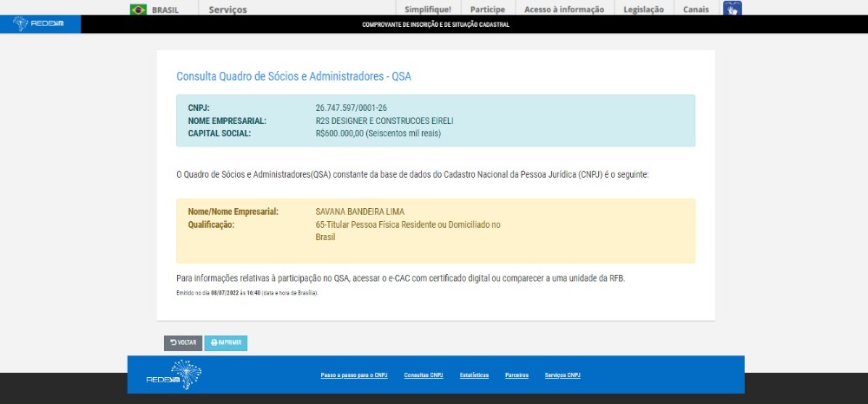Visit the Estatísticas footer link

point(474,375)
